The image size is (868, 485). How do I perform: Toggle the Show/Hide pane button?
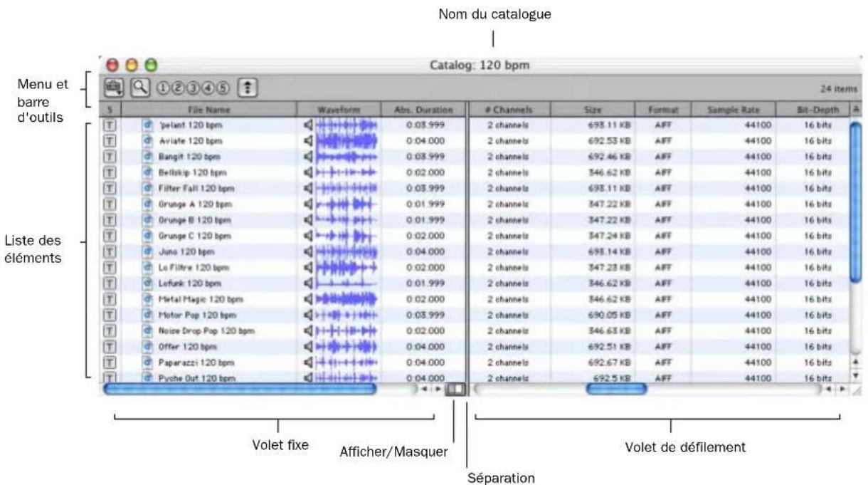tap(454, 390)
